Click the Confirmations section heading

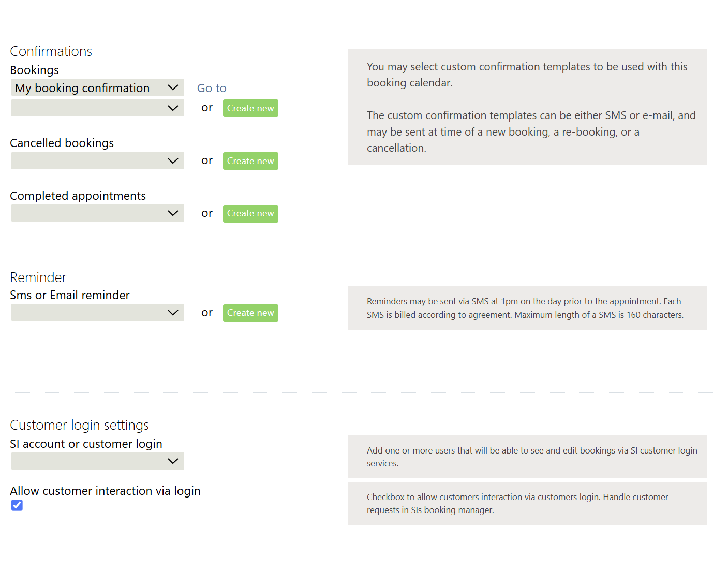coord(51,51)
